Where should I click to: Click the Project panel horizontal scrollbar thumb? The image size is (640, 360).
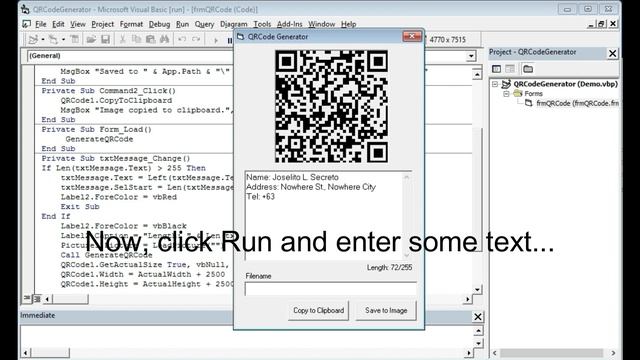551,353
